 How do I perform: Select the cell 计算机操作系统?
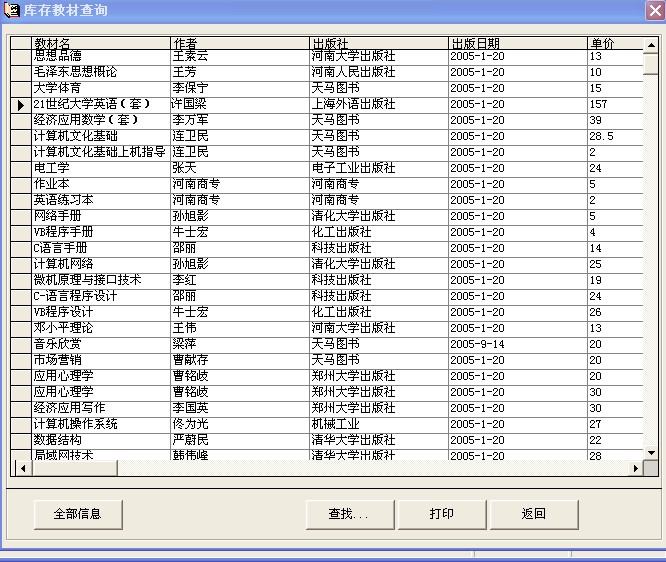pos(101,424)
